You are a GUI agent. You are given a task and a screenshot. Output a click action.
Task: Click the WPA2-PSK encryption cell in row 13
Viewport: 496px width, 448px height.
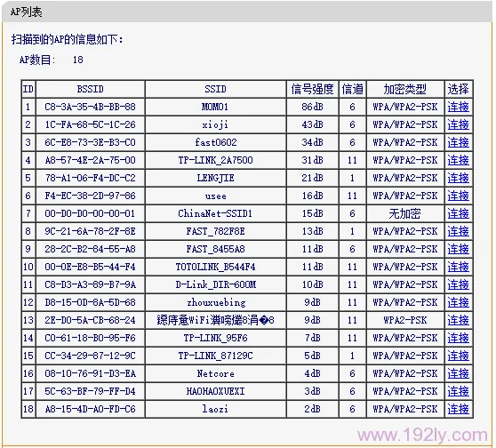coord(405,320)
